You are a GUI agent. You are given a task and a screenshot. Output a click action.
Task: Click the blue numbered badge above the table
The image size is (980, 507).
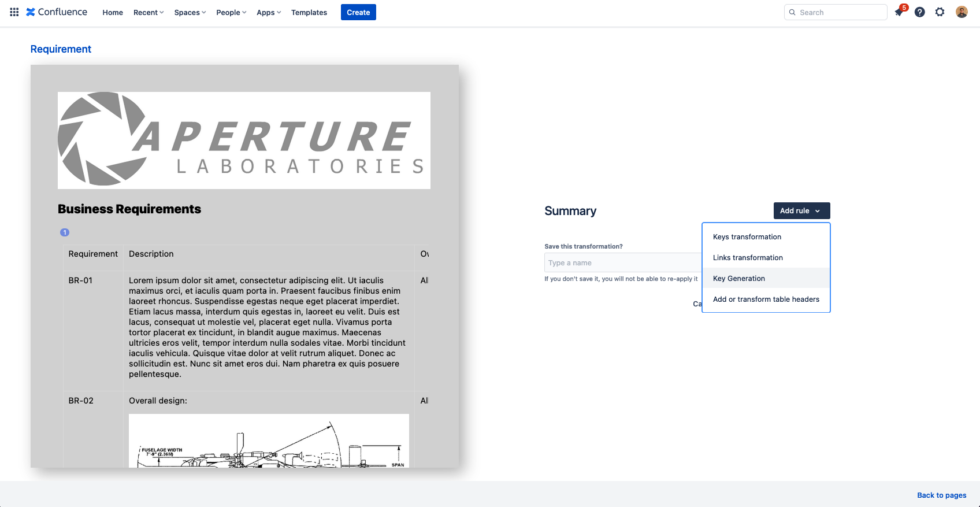[65, 232]
